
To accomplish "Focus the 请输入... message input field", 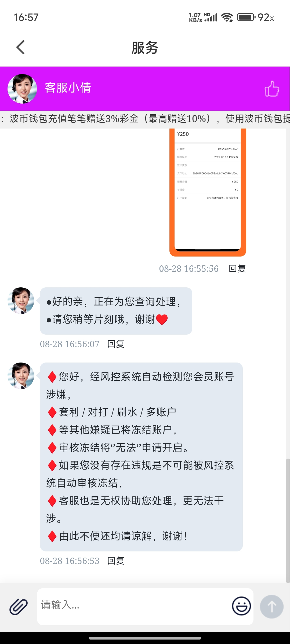I will pos(134,606).
